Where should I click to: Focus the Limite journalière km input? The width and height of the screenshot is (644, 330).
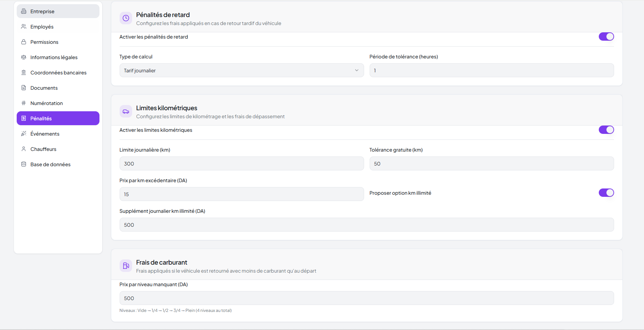[x=241, y=164]
